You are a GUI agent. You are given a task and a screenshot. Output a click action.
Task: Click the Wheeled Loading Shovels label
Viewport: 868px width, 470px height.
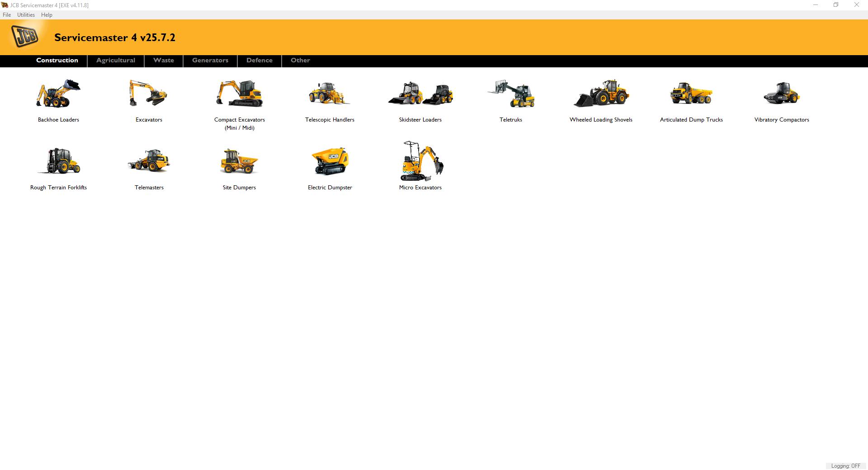pos(601,120)
